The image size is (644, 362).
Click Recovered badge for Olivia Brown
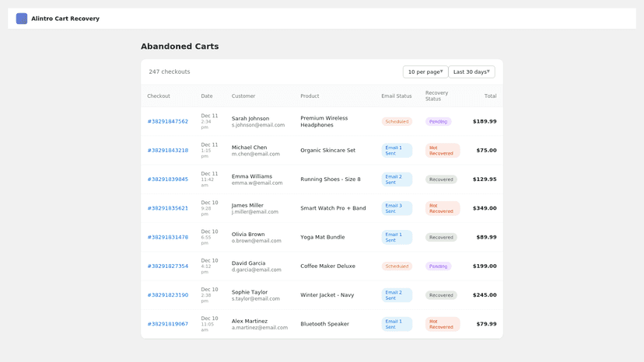click(x=441, y=237)
